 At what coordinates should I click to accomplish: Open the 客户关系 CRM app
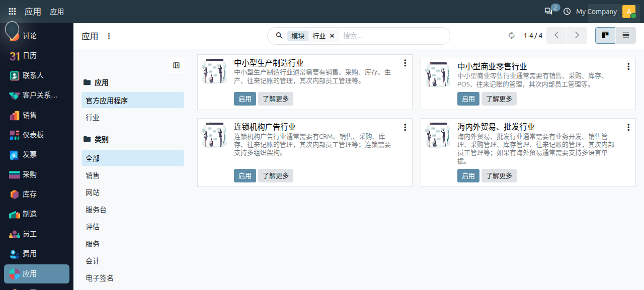(x=37, y=95)
